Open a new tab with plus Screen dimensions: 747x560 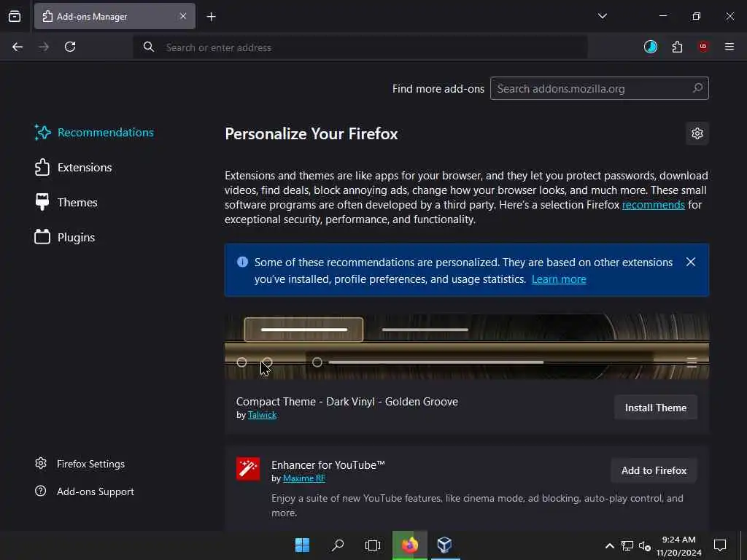pos(211,17)
